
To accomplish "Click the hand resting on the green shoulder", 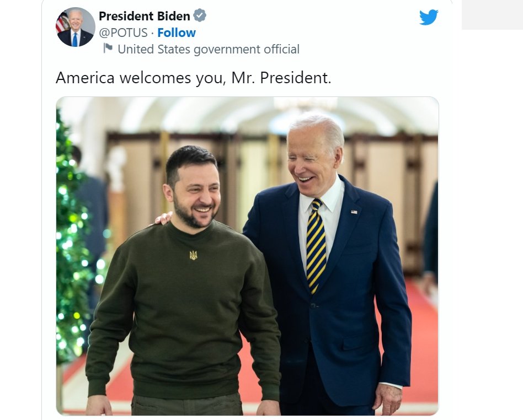I will (164, 218).
